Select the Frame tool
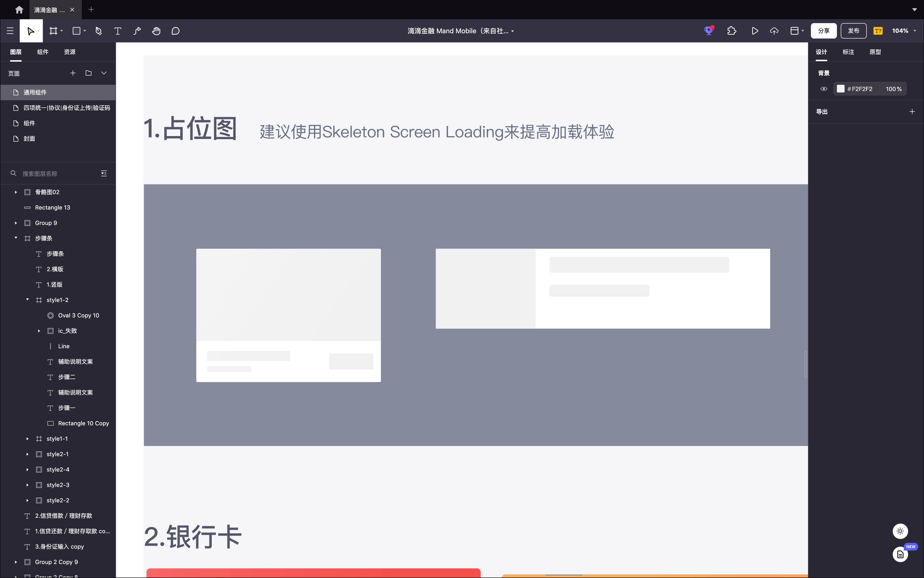This screenshot has height=578, width=924. (x=53, y=31)
